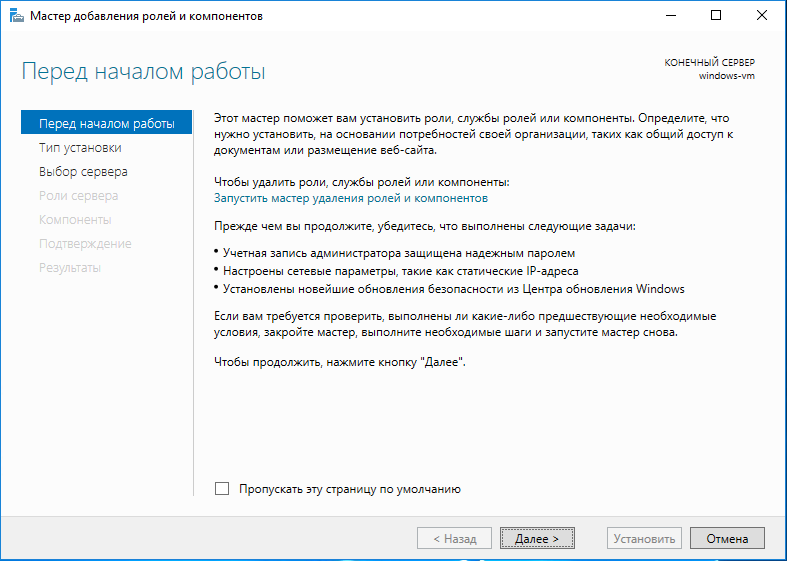The width and height of the screenshot is (787, 561).
Task: Click the 'Далее >' button
Action: 537,538
